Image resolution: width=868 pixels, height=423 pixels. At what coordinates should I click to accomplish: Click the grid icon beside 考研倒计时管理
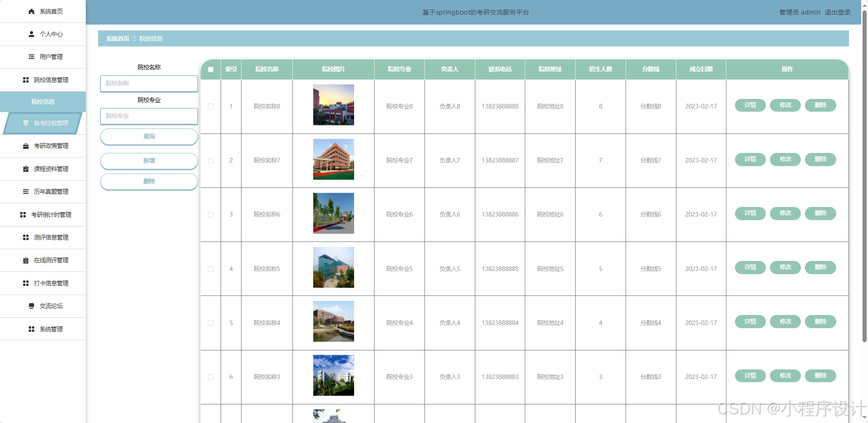click(x=23, y=215)
